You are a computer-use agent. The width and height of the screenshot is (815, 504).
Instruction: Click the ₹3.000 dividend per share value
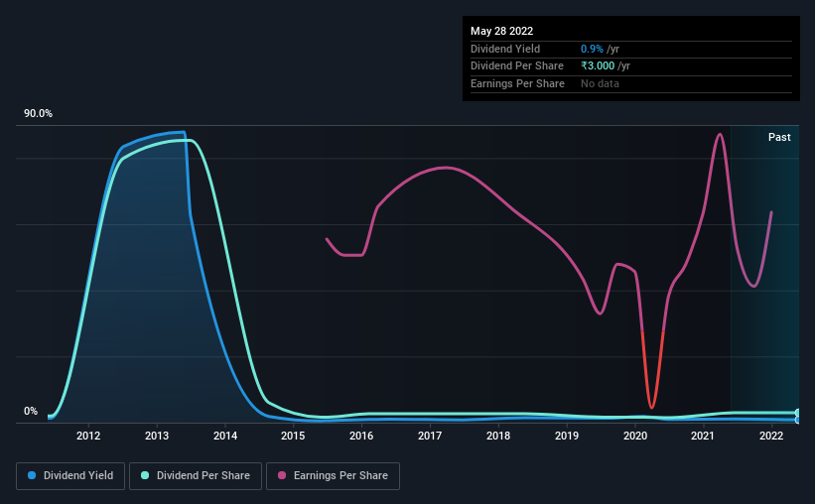click(598, 66)
